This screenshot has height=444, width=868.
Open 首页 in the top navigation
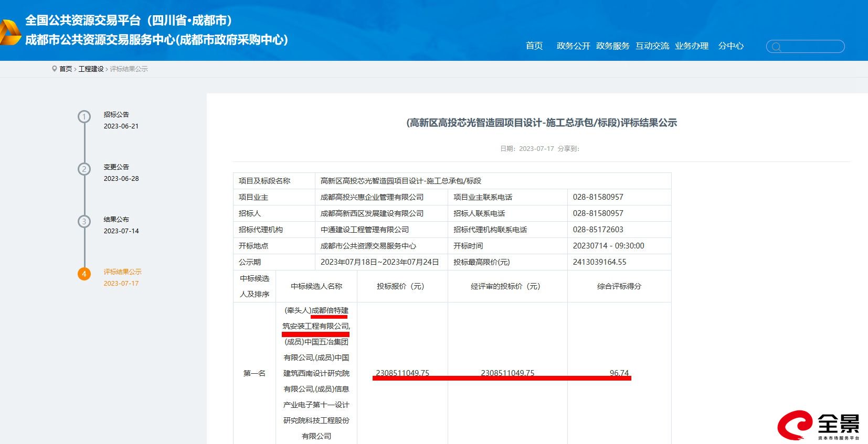[x=534, y=46]
